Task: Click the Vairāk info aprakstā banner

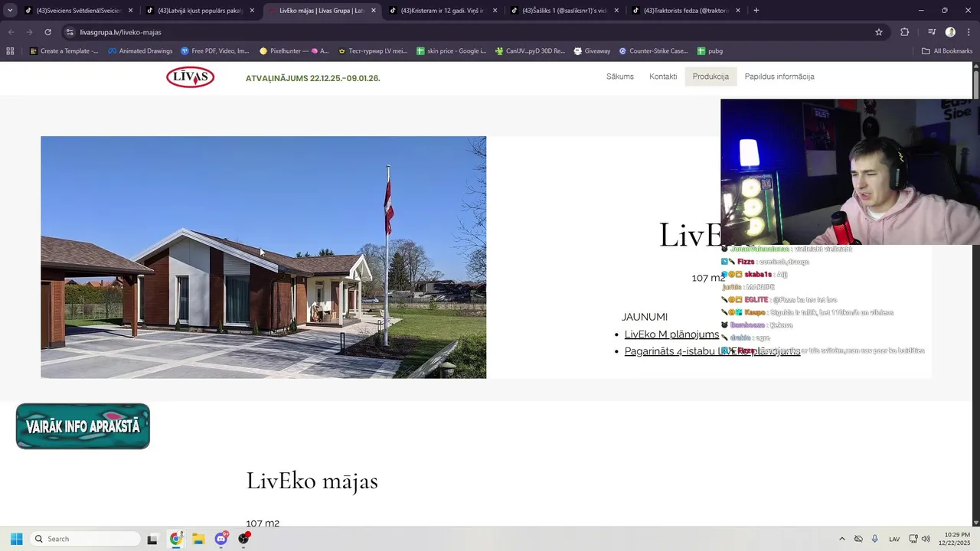Action: pos(83,426)
